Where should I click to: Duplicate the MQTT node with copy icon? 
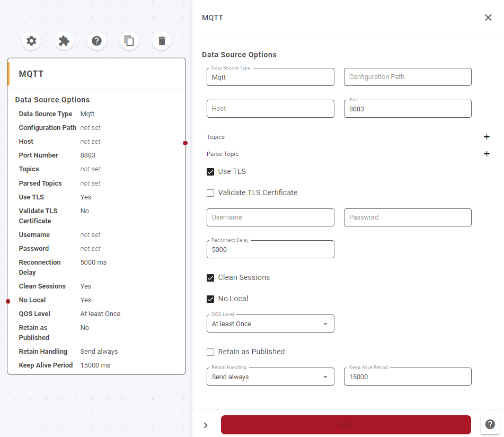pos(129,41)
